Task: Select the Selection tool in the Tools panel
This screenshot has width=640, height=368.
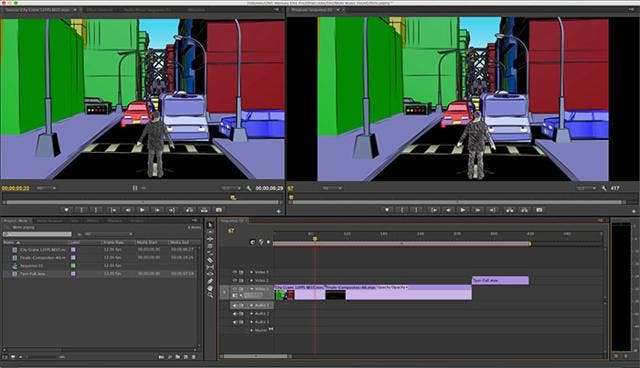Action: (x=210, y=225)
